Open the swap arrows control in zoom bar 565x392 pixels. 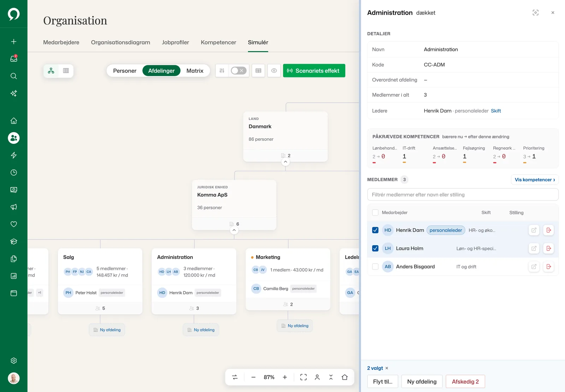pos(235,377)
